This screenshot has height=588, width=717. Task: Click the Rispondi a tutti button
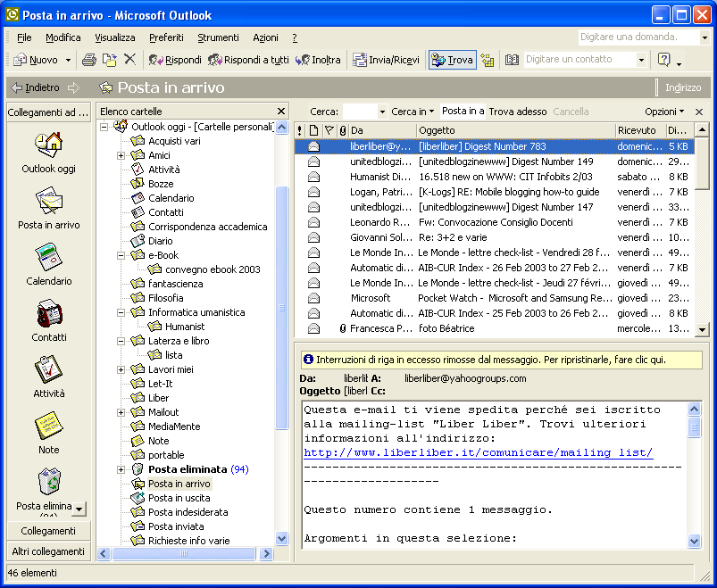[248, 60]
